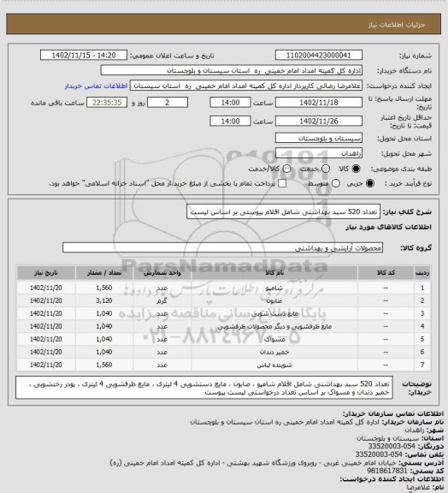Click the remaining days field showing 2

[x=168, y=103]
